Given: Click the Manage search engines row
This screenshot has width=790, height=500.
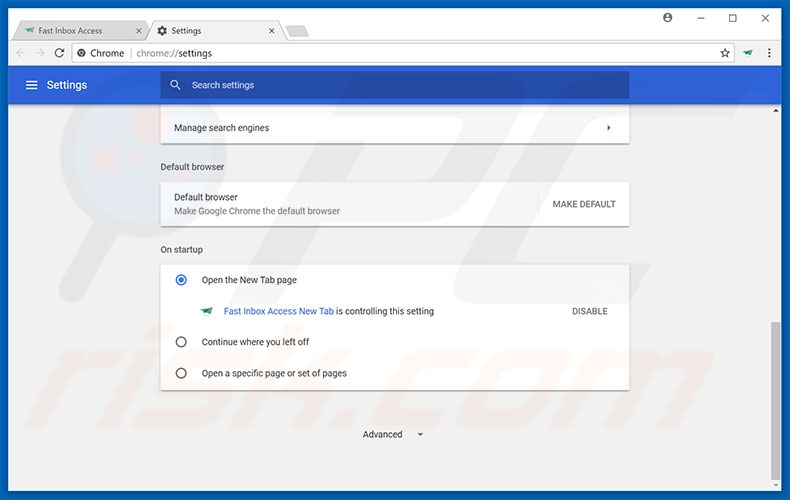Looking at the screenshot, I should point(394,128).
